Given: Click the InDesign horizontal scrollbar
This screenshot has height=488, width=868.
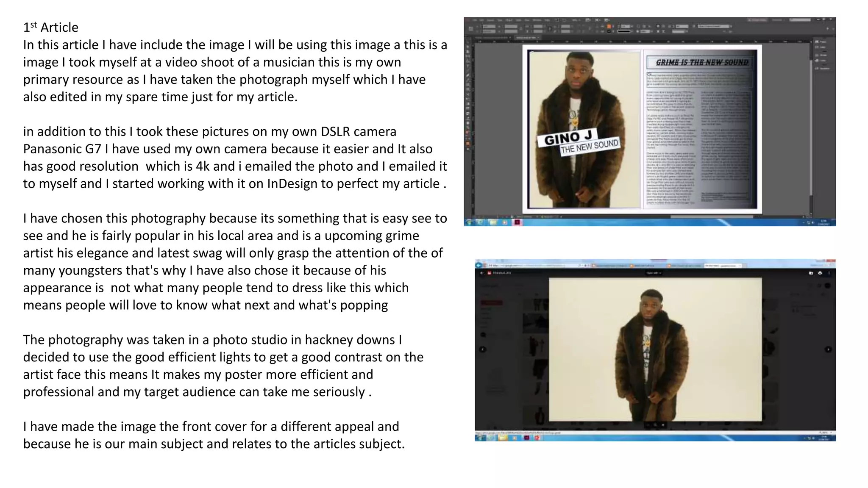Looking at the screenshot, I should [712, 216].
